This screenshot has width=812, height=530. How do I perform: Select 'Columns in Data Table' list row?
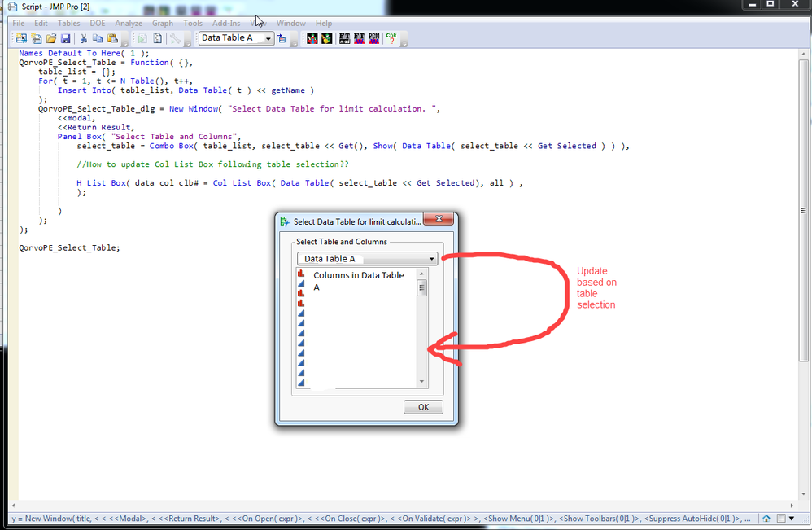[x=358, y=275]
